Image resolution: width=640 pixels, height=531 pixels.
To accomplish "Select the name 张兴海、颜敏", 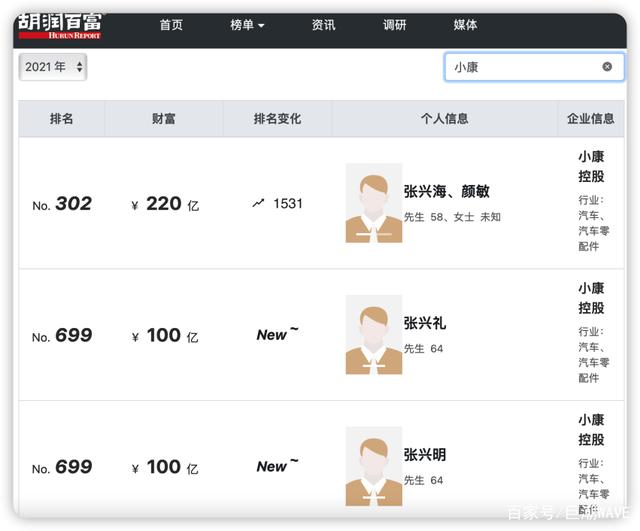I will pos(447,191).
